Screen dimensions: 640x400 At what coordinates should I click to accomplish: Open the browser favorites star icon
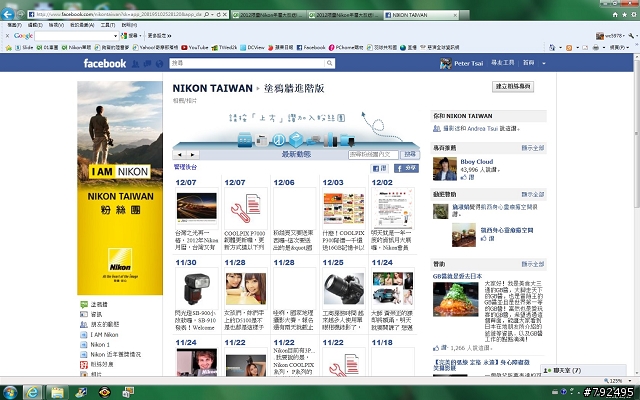coord(624,15)
